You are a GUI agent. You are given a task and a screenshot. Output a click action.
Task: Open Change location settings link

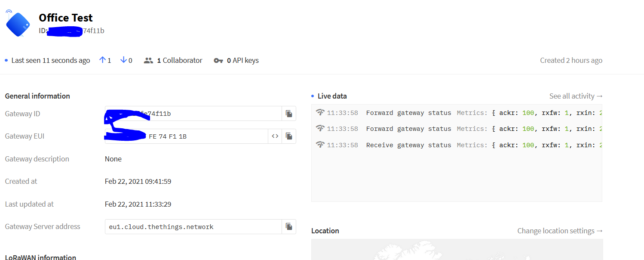pyautogui.click(x=560, y=231)
